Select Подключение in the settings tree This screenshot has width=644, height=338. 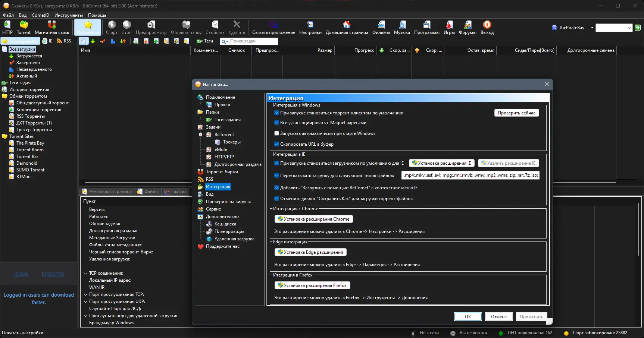tap(221, 97)
